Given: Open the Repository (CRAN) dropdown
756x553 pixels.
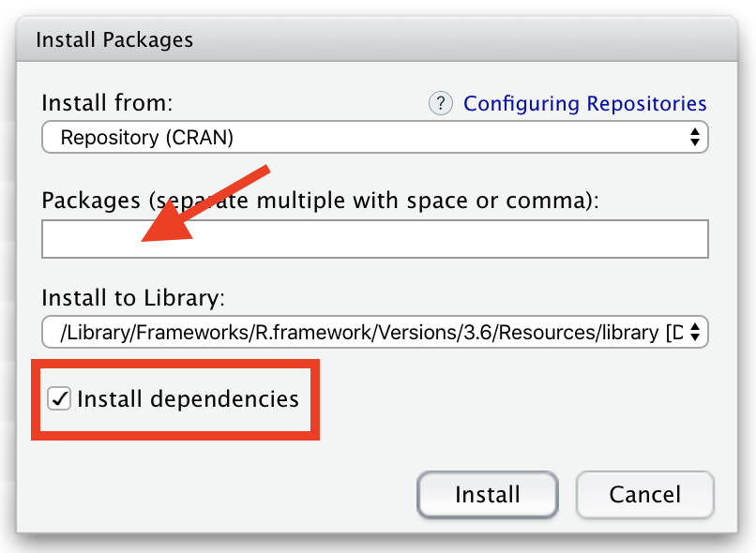Looking at the screenshot, I should [374, 138].
